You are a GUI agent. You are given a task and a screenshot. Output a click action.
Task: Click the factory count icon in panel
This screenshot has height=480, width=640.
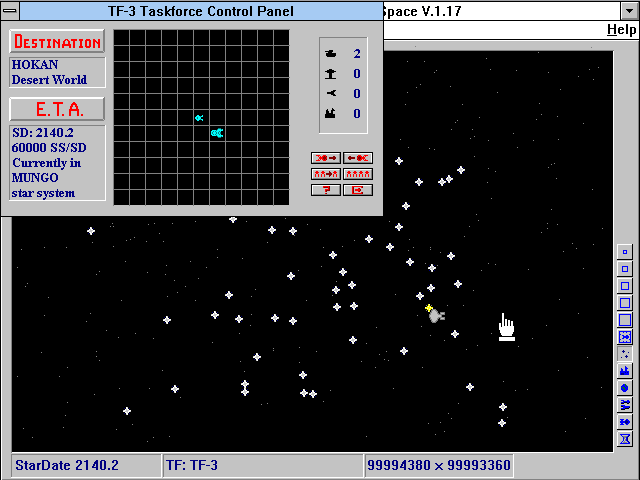pos(330,113)
